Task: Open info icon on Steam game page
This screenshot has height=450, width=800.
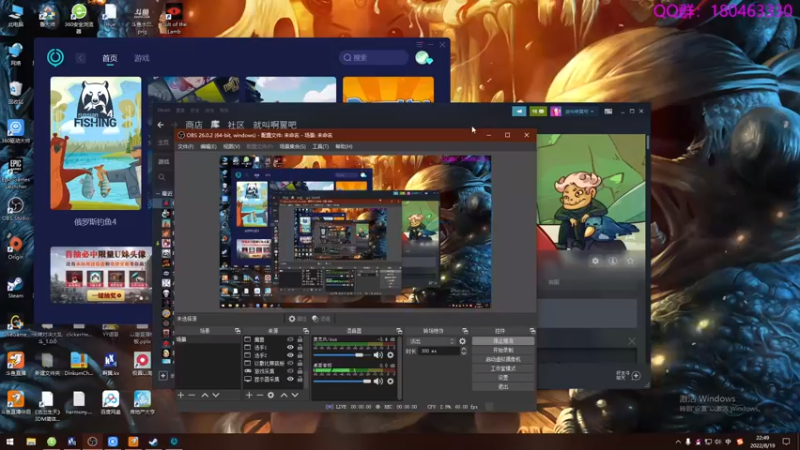Action: (x=613, y=261)
